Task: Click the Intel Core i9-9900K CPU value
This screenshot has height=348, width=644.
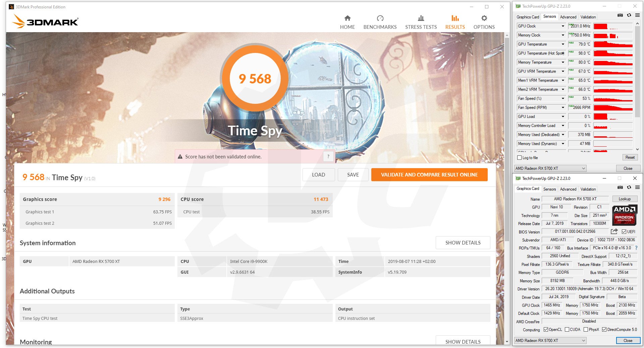Action: coord(249,261)
